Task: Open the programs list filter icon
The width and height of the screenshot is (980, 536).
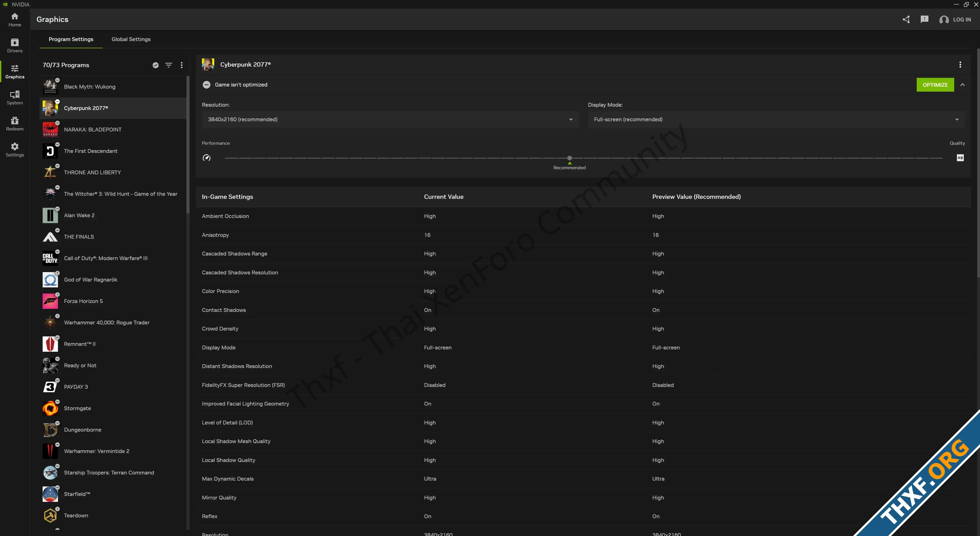Action: click(169, 65)
